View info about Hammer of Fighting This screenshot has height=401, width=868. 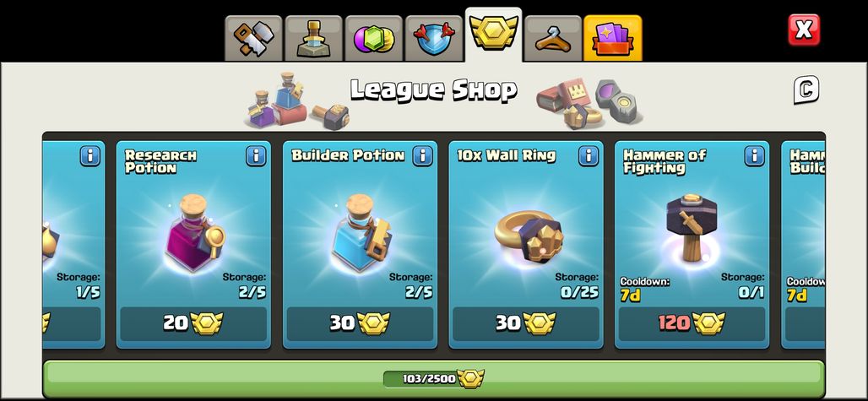755,156
